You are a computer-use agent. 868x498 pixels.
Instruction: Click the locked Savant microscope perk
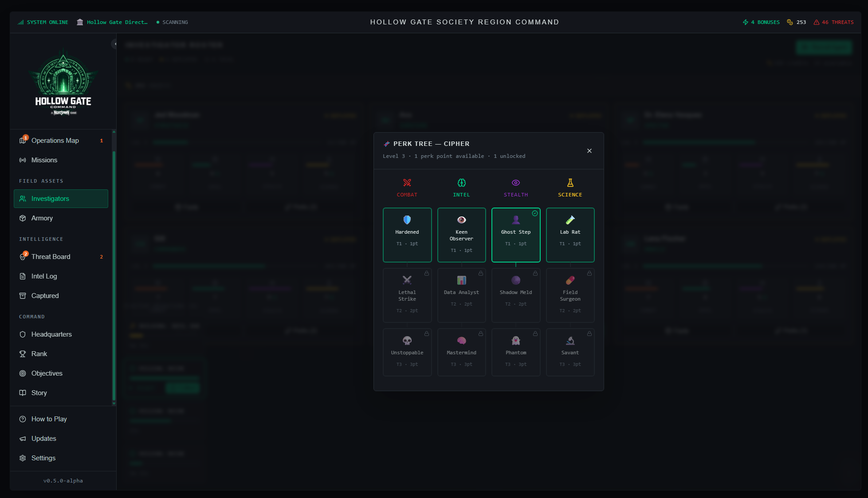[570, 353]
